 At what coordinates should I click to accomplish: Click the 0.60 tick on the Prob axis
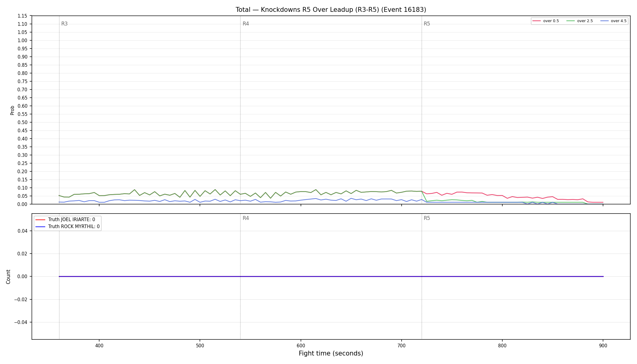click(x=22, y=106)
